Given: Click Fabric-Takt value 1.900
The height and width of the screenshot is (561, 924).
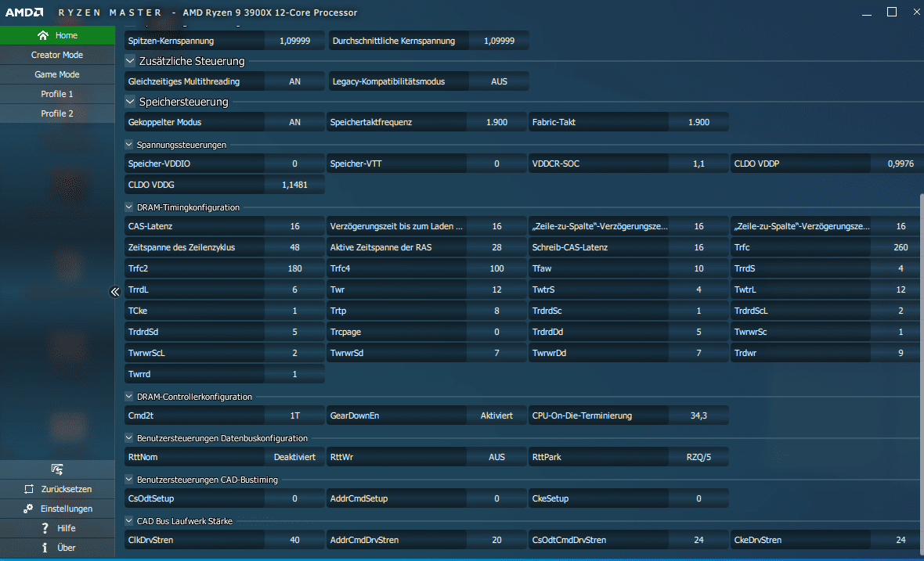Looking at the screenshot, I should 699,122.
